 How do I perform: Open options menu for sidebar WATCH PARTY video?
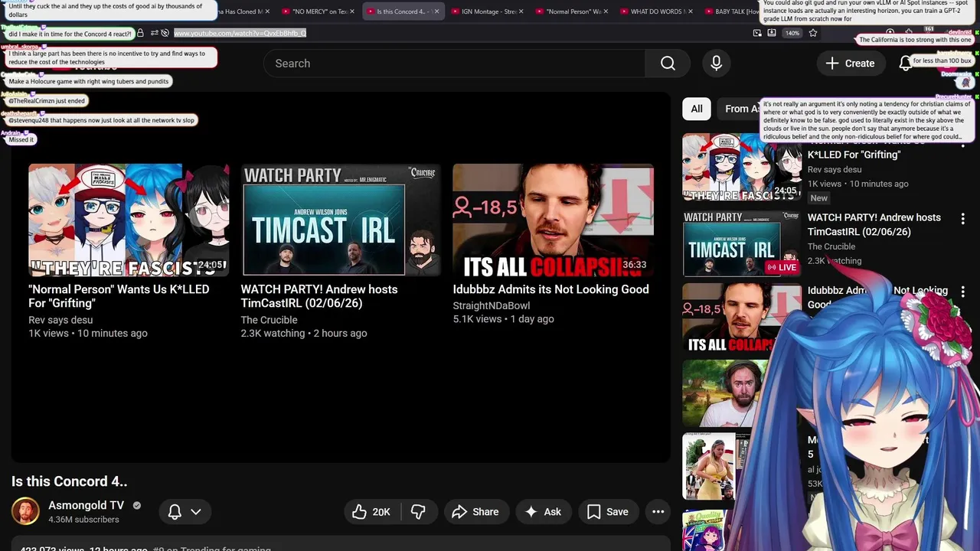(x=962, y=218)
